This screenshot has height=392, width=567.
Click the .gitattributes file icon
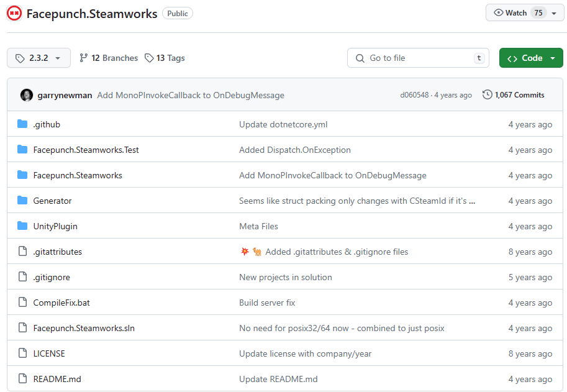pos(22,251)
